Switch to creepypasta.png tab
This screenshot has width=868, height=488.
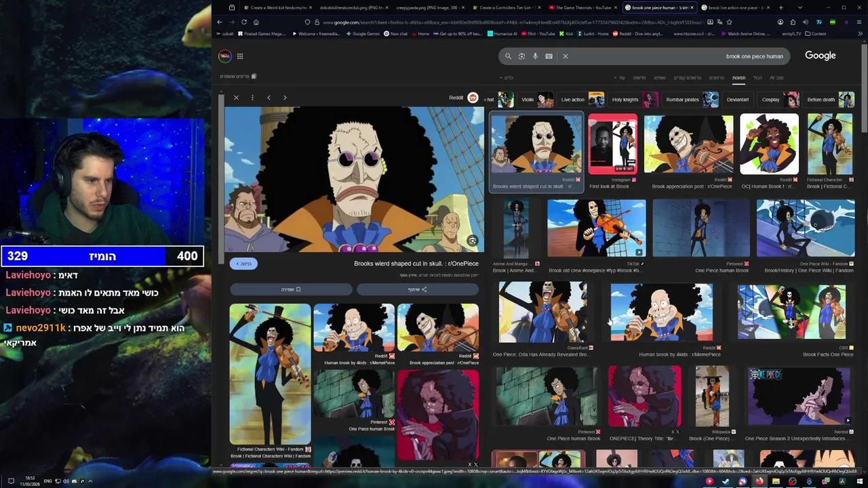[430, 7]
